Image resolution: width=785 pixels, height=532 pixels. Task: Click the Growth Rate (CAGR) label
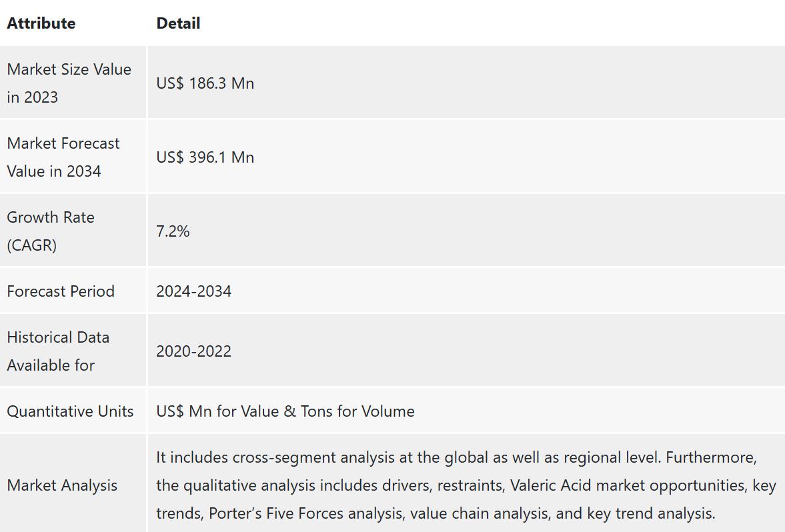click(x=51, y=231)
